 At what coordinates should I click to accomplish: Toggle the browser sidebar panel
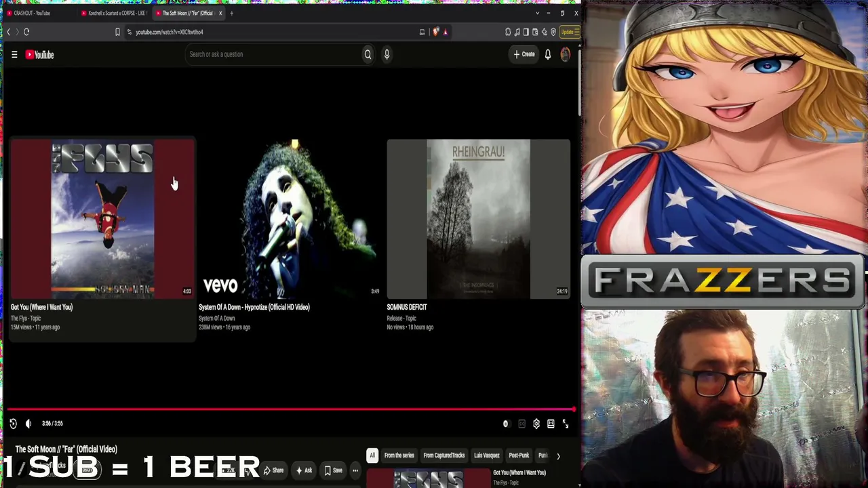click(x=526, y=32)
